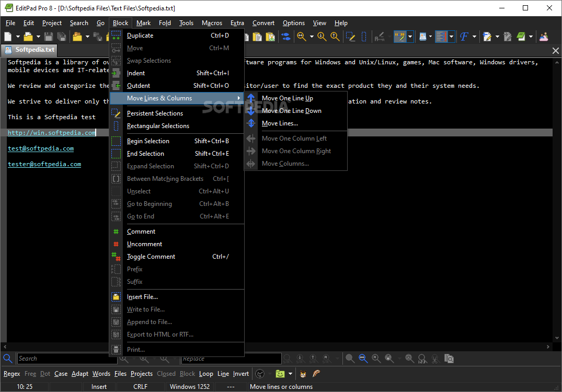Open the Mark menu

coord(143,23)
